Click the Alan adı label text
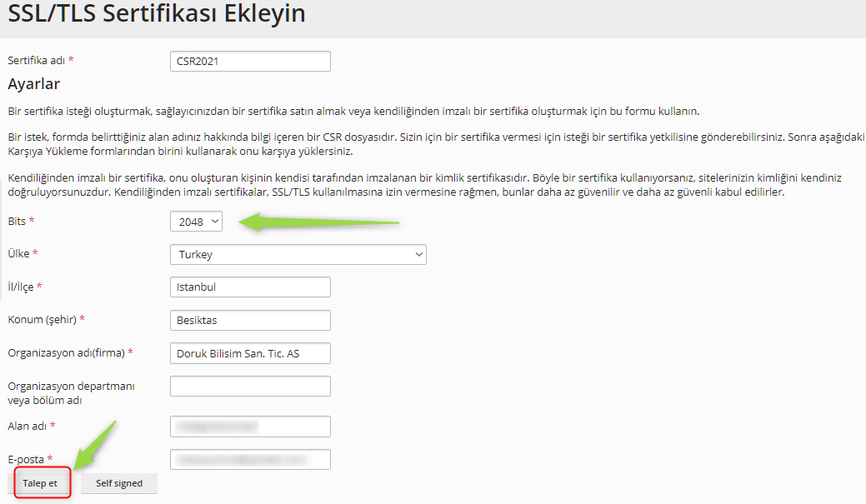This screenshot has width=866, height=504. tap(28, 426)
